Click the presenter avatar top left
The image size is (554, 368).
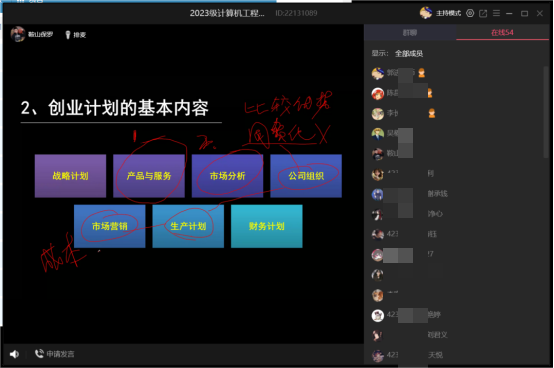click(x=18, y=34)
